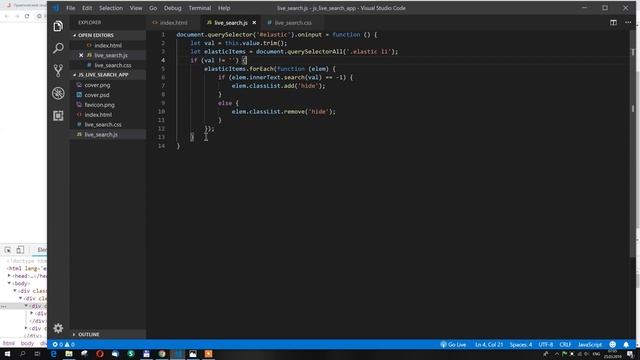The image size is (640, 360).
Task: Change line endings via CRLF
Action: click(x=565, y=344)
